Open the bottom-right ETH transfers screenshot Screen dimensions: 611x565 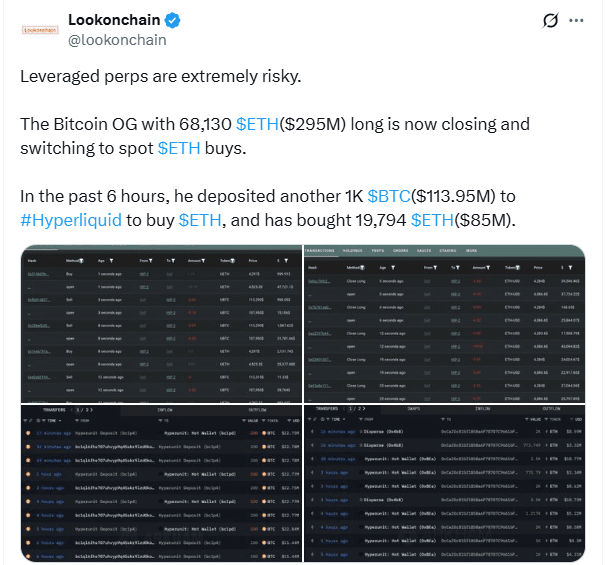point(445,483)
